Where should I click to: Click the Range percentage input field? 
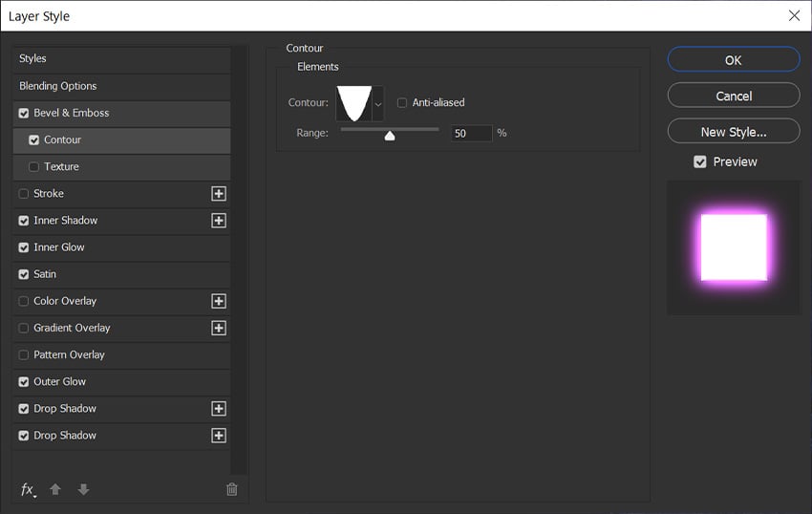coord(471,134)
